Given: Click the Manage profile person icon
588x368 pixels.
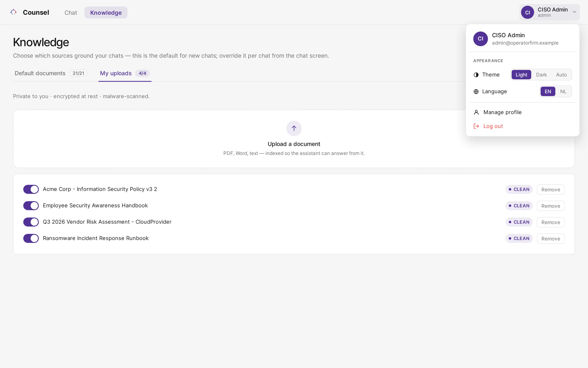Looking at the screenshot, I should [476, 112].
